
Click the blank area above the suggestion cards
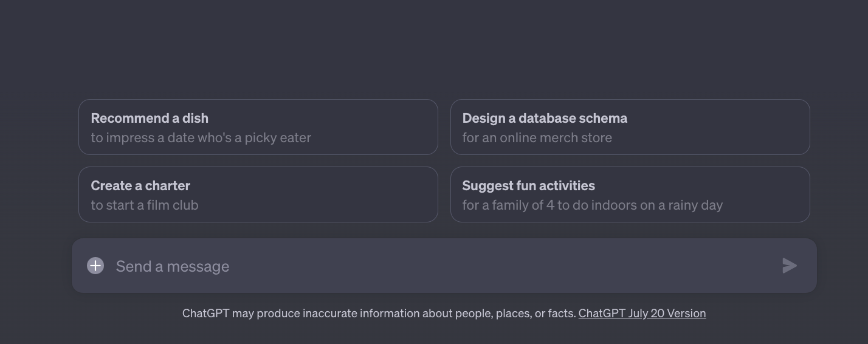coord(434,49)
